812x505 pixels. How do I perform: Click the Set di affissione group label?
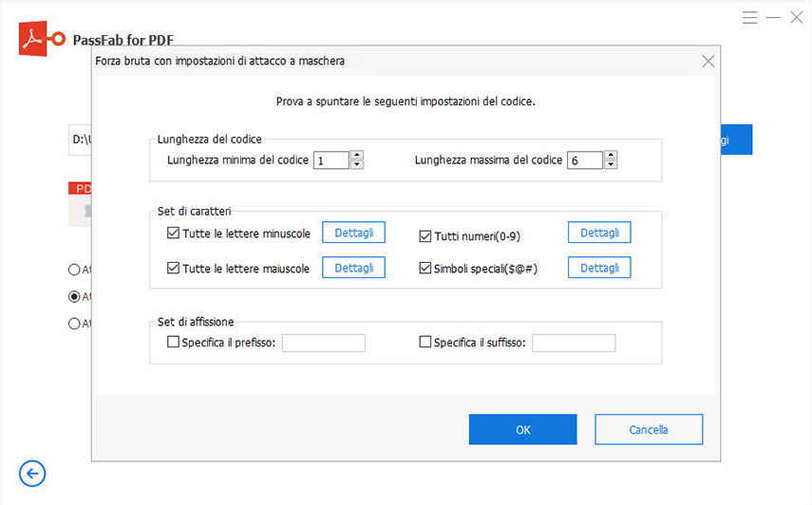point(196,322)
